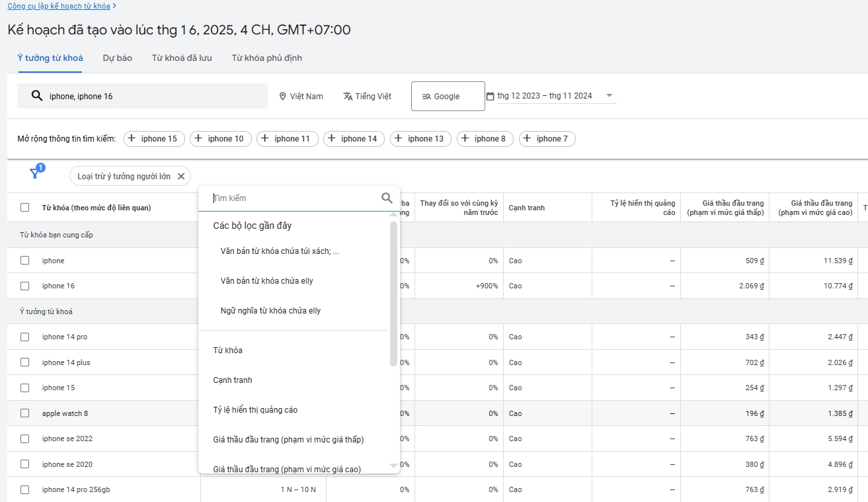
Task: Add iphone 10 suggestion chip
Action: [221, 139]
